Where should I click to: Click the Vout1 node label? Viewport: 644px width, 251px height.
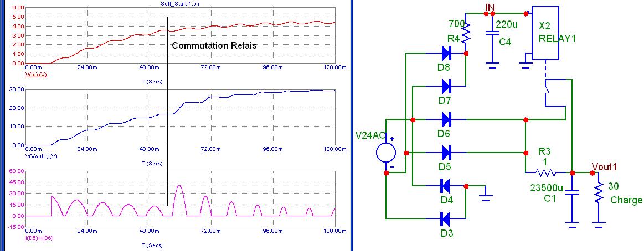tap(604, 166)
